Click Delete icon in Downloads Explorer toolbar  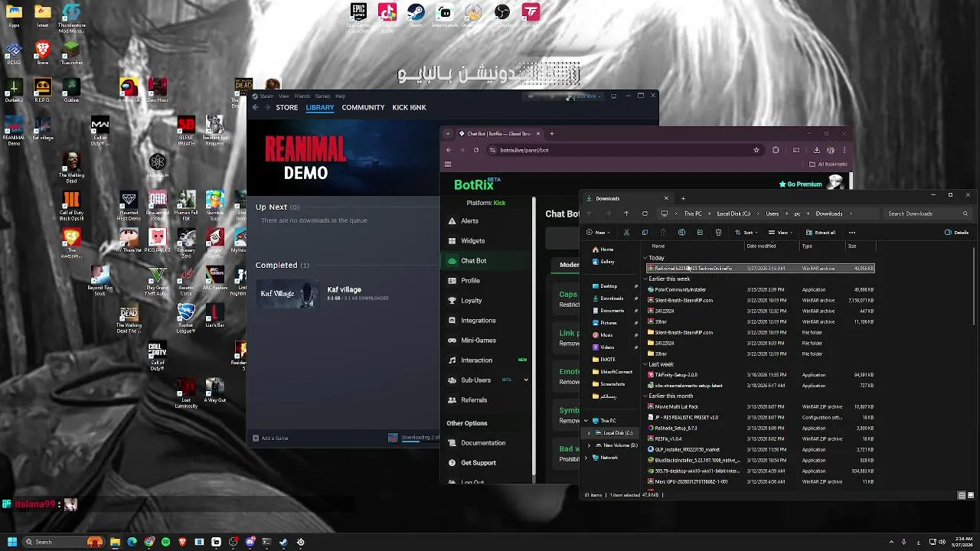(718, 233)
